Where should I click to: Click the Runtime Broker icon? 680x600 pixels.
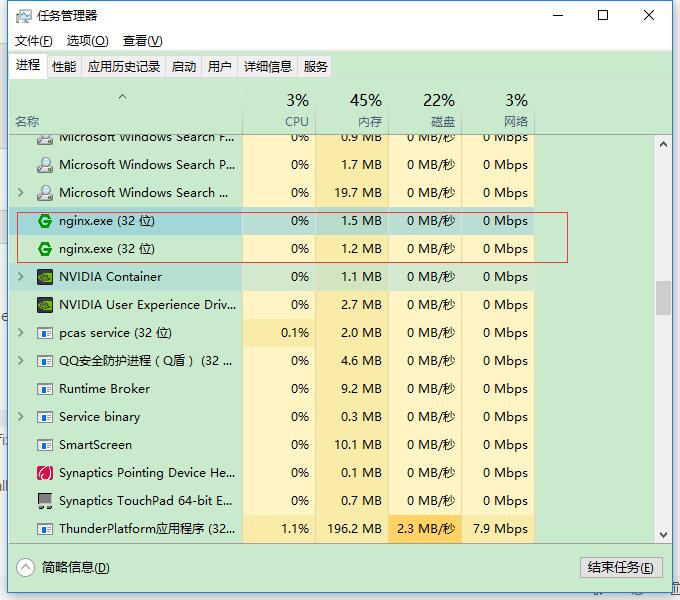45,389
